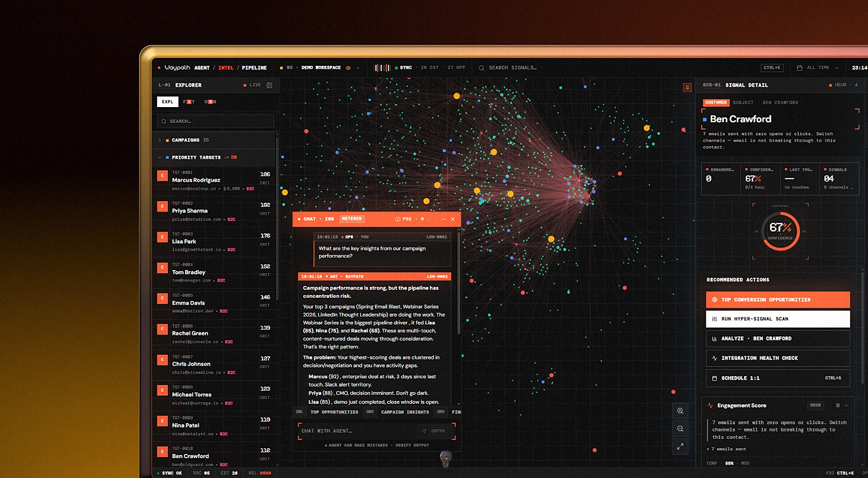This screenshot has height=478, width=868.
Task: Click TOP CONVERSION OPPORTUNITIES action
Action: (778, 299)
